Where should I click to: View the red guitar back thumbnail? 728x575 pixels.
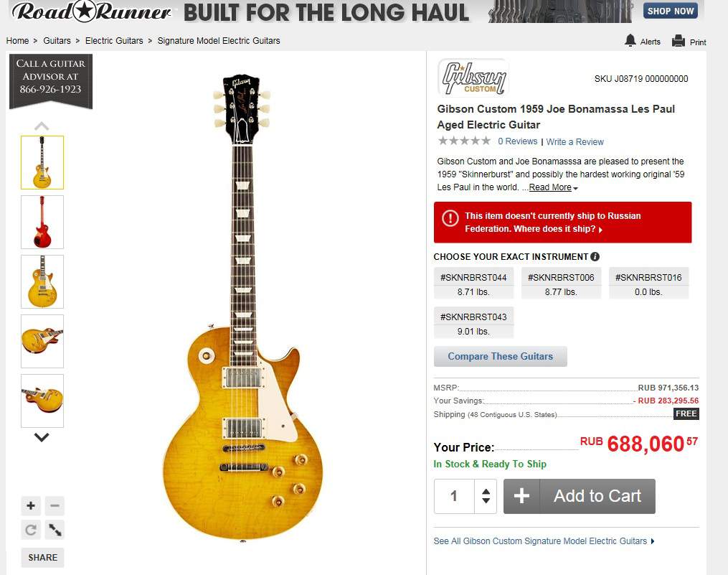(42, 223)
